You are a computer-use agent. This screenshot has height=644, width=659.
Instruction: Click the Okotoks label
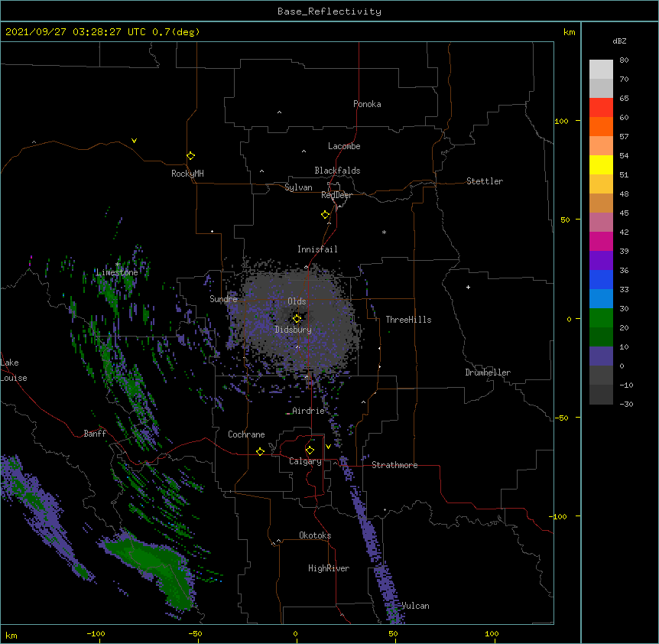click(315, 535)
